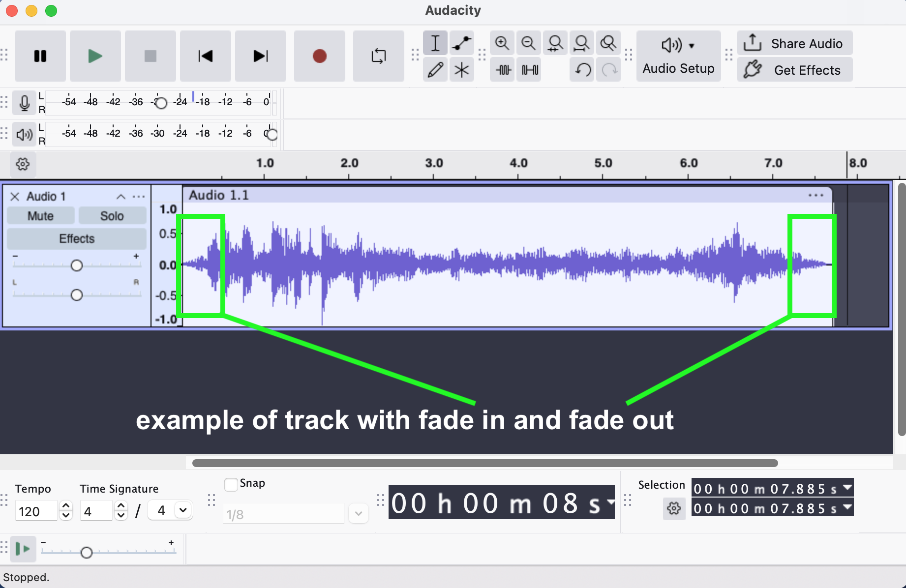Click the Play-at-speed button
The height and width of the screenshot is (588, 906).
tap(23, 549)
